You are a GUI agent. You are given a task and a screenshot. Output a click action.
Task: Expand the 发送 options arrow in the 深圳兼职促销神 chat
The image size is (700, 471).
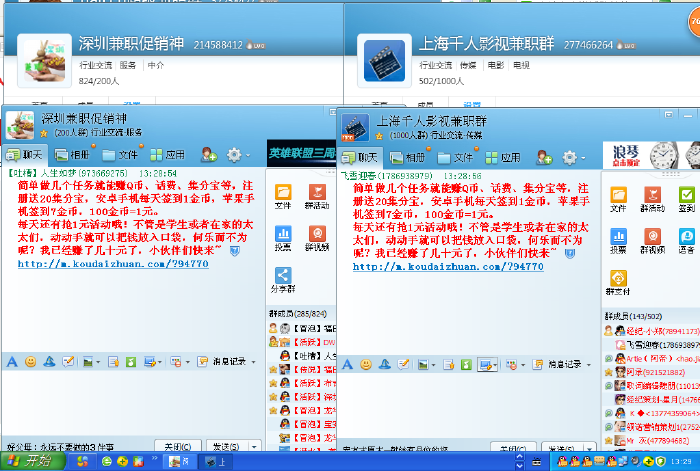click(x=254, y=446)
